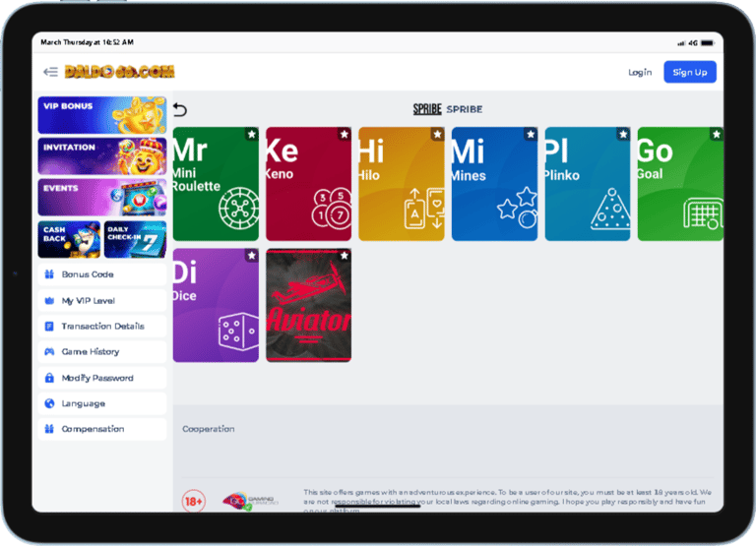
Task: Click the Gaming Curacao license logo
Action: (250, 501)
